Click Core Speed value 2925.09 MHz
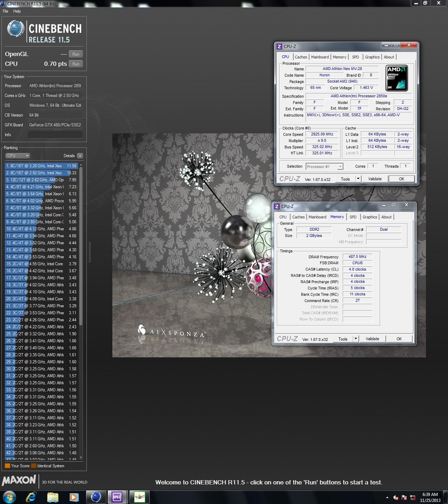Image resolution: width=448 pixels, height=504 pixels. [322, 134]
